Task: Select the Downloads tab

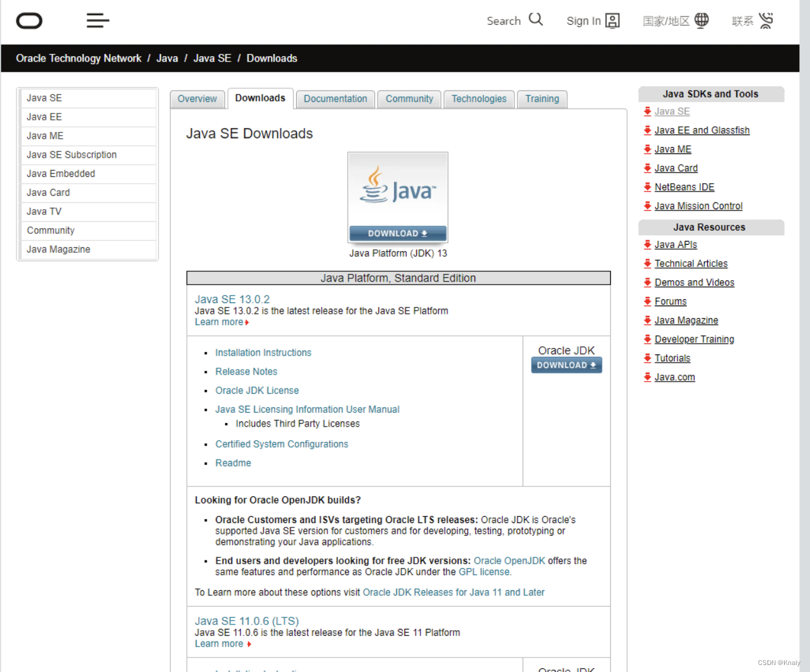Action: click(260, 98)
